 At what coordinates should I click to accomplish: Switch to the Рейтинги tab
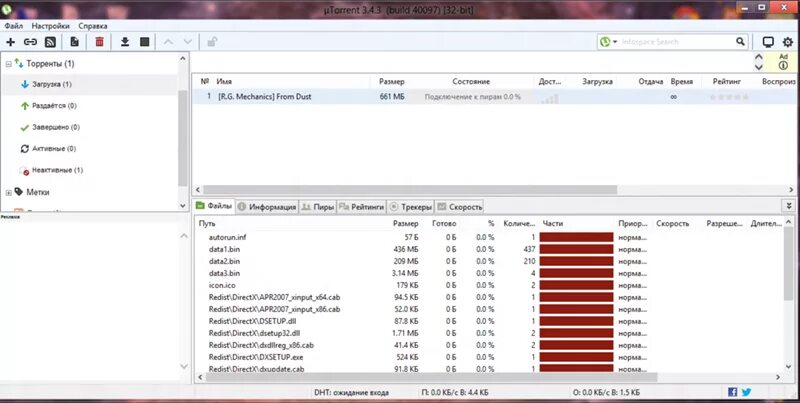pyautogui.click(x=361, y=207)
